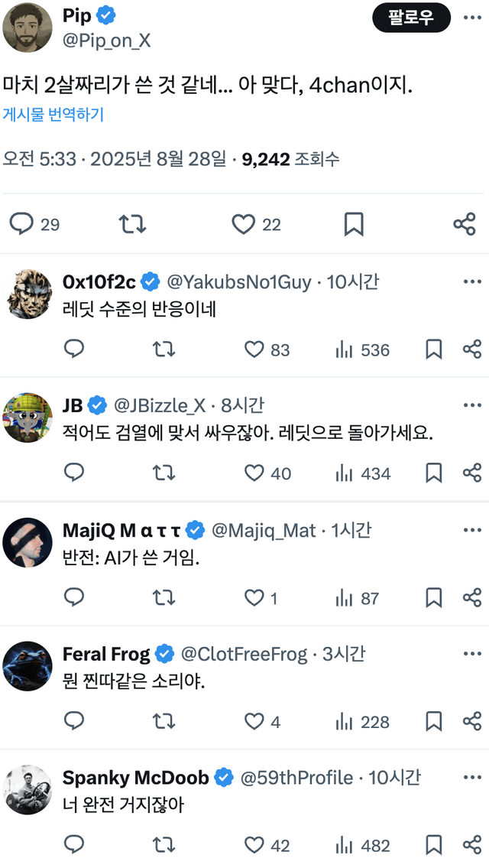The image size is (489, 868).
Task: Bookmark Pip's main post
Action: tap(353, 224)
